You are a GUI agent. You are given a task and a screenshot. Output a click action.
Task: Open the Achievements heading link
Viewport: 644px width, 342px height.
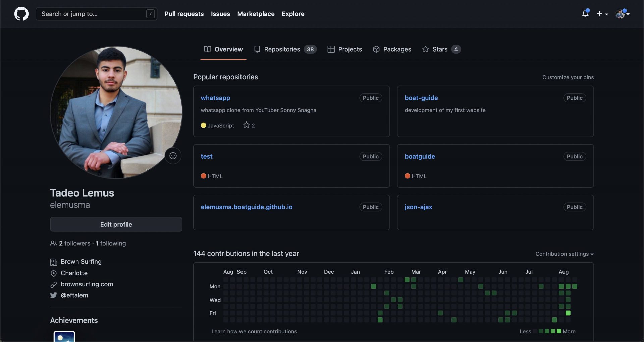(x=74, y=320)
